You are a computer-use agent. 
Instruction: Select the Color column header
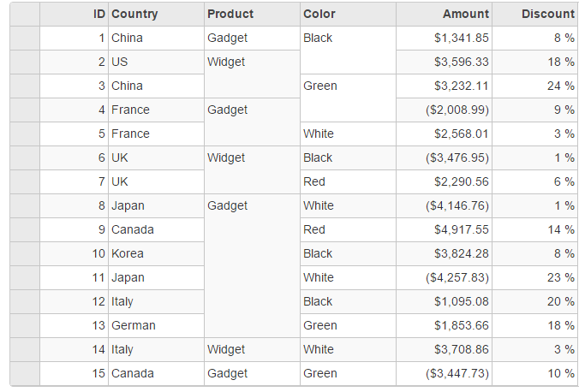(x=348, y=14)
